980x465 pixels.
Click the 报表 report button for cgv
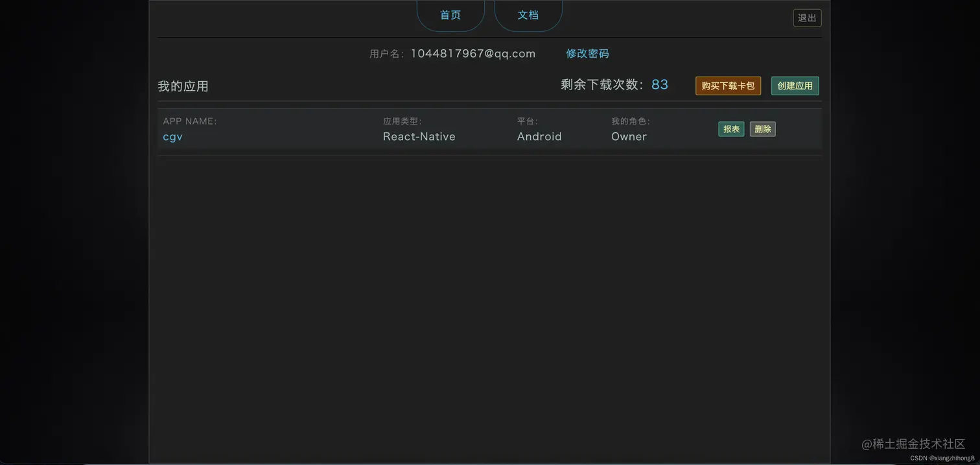730,128
